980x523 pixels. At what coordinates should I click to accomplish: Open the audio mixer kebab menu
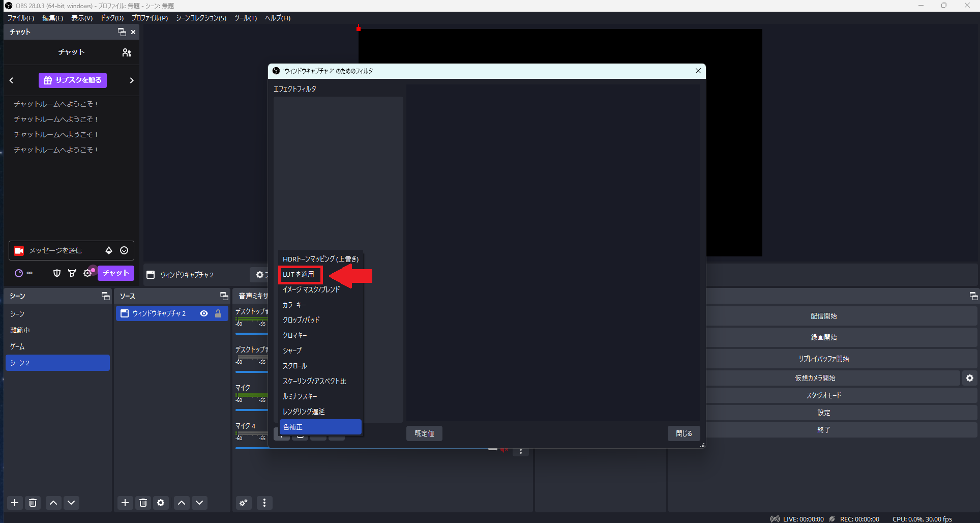coord(264,503)
